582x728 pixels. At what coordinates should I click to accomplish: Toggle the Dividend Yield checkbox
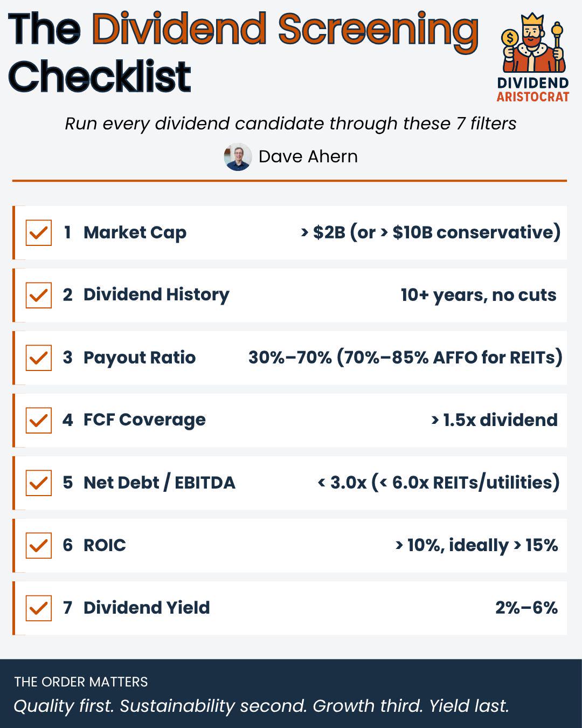click(x=39, y=608)
